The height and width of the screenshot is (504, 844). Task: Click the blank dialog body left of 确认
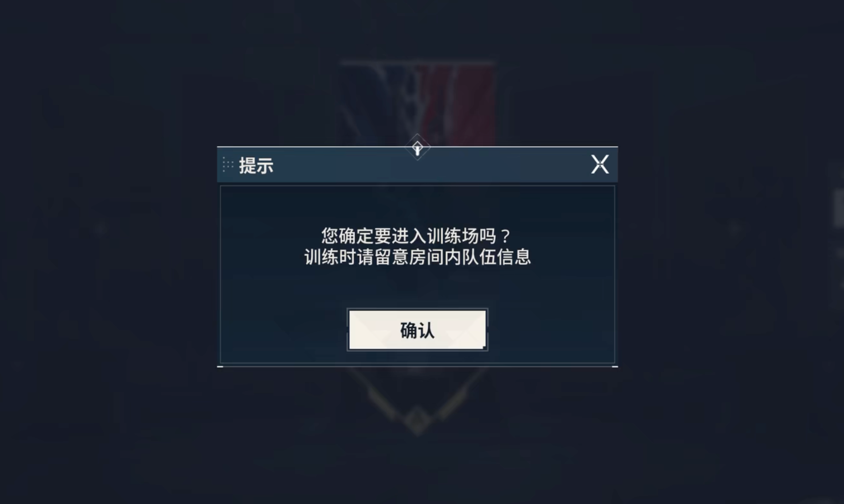[x=284, y=330]
